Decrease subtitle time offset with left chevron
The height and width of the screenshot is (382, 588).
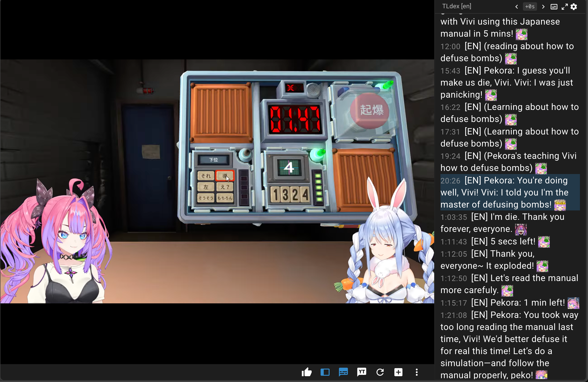(516, 7)
